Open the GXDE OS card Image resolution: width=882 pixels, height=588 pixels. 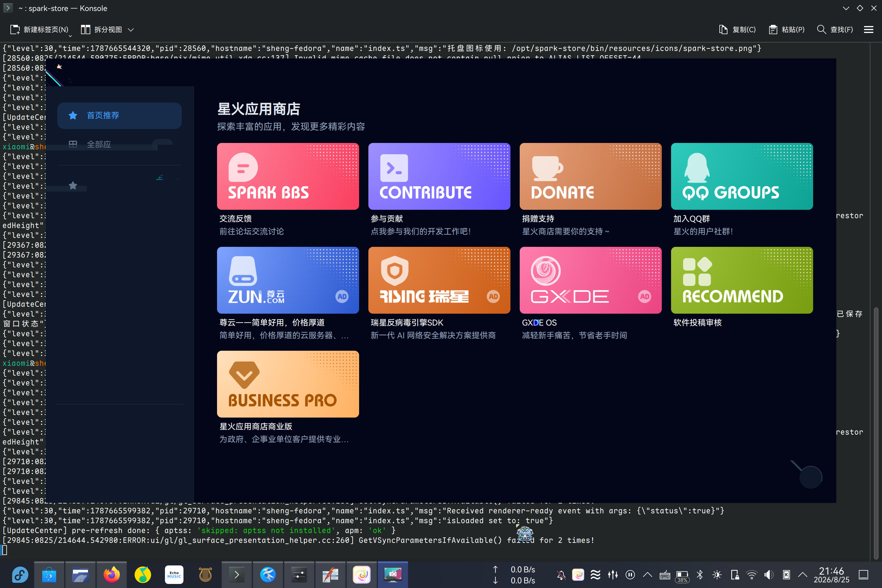(591, 293)
